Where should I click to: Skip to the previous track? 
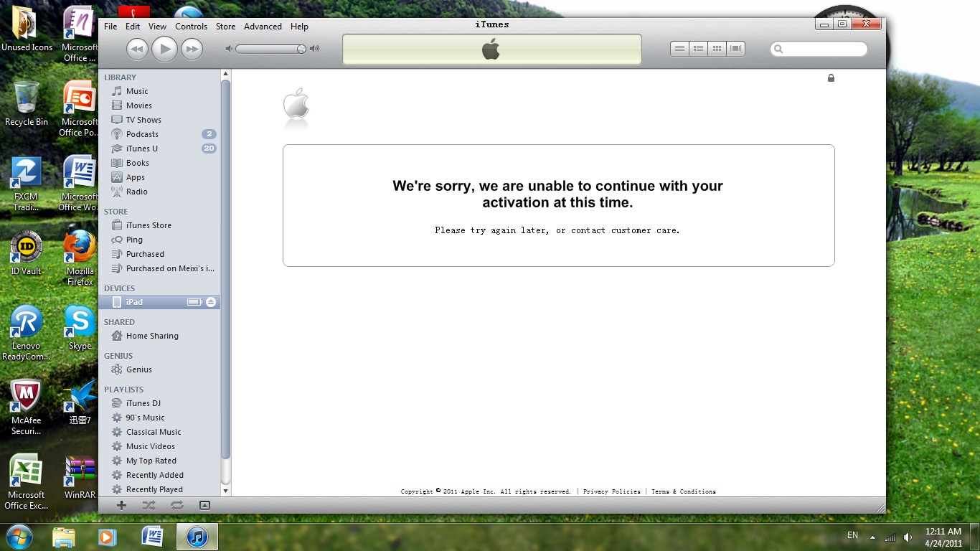(137, 49)
